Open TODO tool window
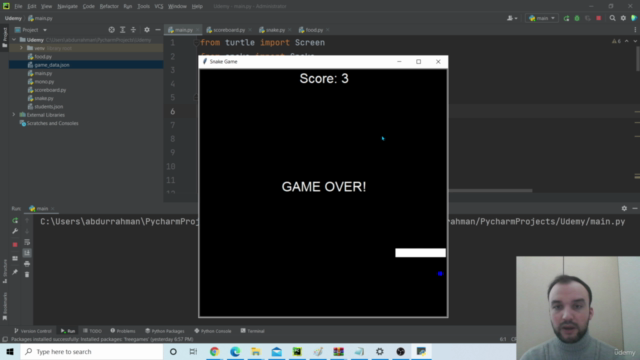 click(x=92, y=331)
